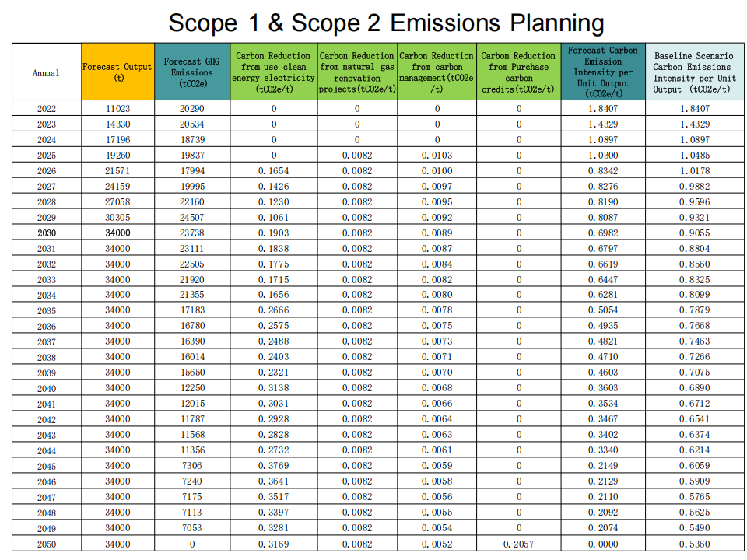Click the 2030 year cell

46,233
